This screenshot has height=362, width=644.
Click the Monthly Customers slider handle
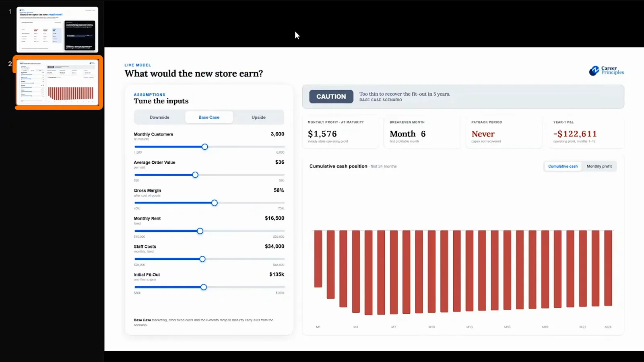[205, 147]
